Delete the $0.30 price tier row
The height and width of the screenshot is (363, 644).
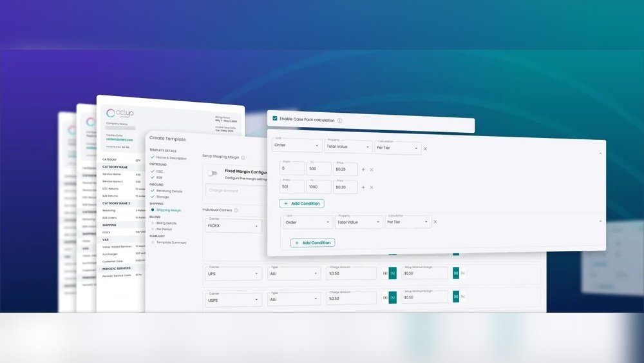pyautogui.click(x=372, y=188)
